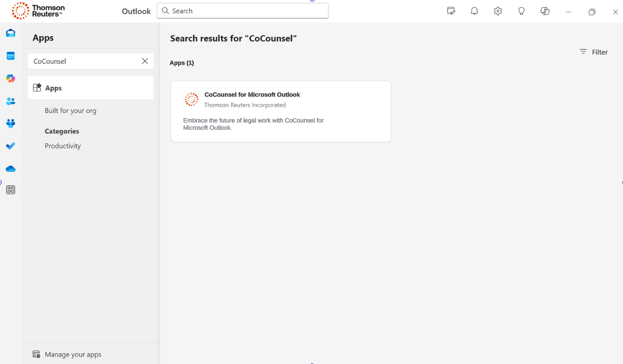Open the Mail icon in sidebar

click(10, 33)
